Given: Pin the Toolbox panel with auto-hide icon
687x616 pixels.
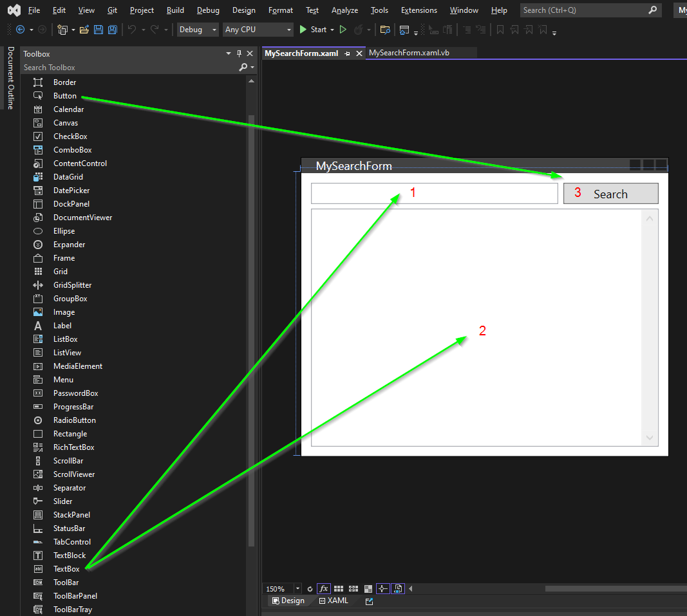Looking at the screenshot, I should [240, 54].
